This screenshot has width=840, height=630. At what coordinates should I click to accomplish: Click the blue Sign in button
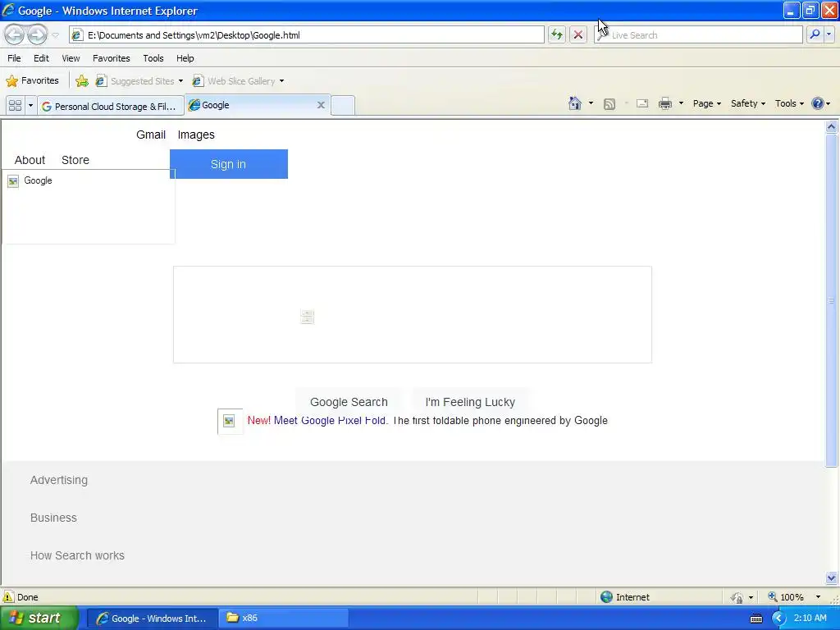tap(229, 164)
